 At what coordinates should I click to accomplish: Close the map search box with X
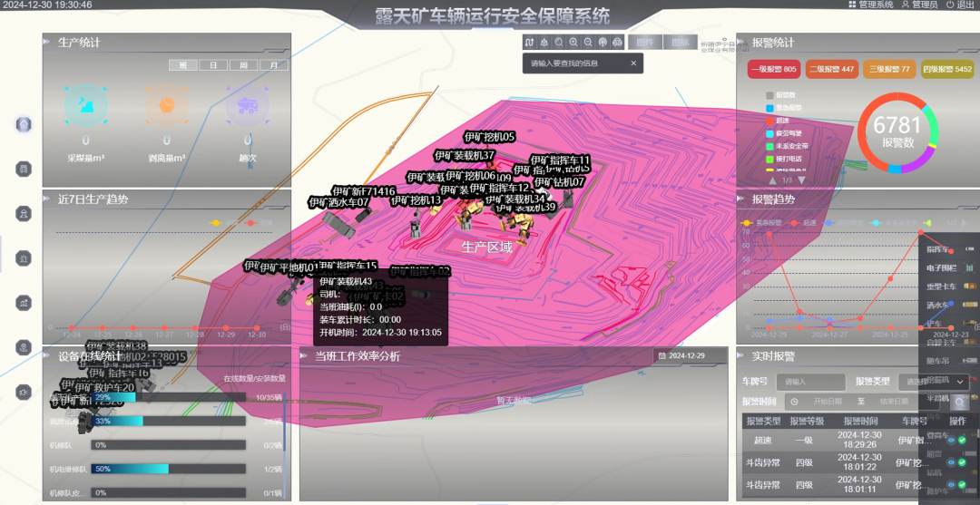pyautogui.click(x=633, y=63)
